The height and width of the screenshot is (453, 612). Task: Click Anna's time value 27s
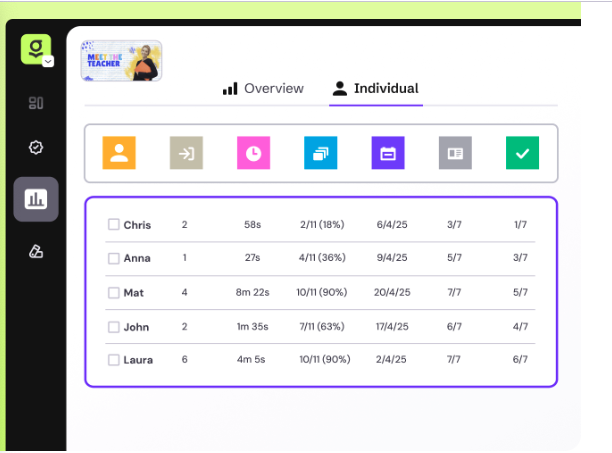[253, 258]
